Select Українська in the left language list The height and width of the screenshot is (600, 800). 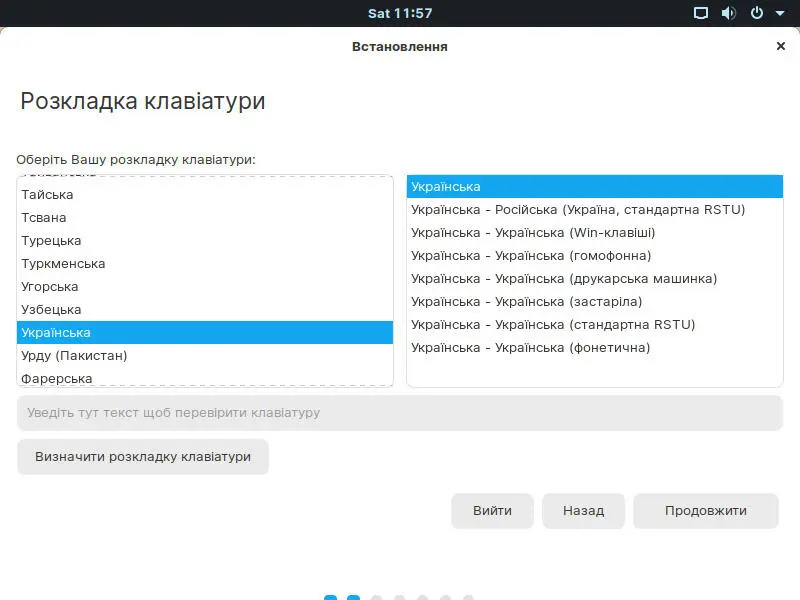point(205,333)
